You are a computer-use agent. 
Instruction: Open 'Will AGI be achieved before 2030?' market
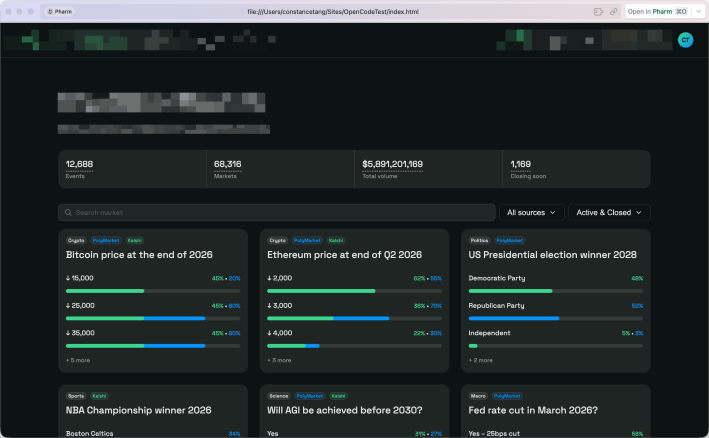point(344,410)
